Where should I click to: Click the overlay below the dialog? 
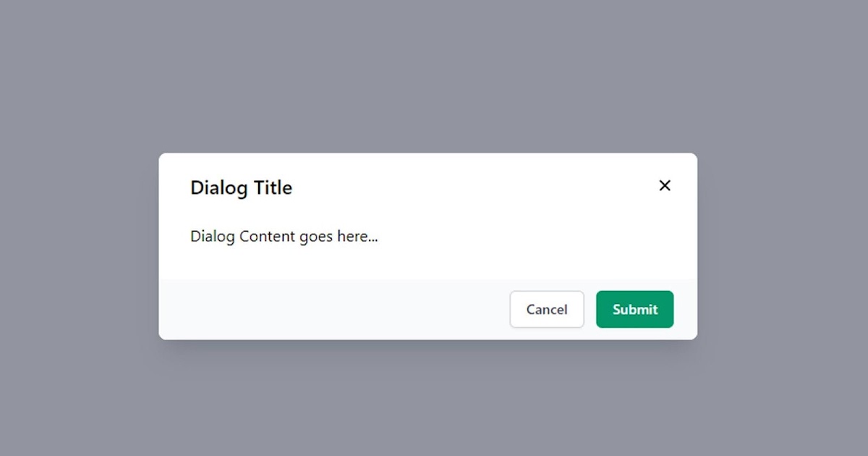(434, 398)
